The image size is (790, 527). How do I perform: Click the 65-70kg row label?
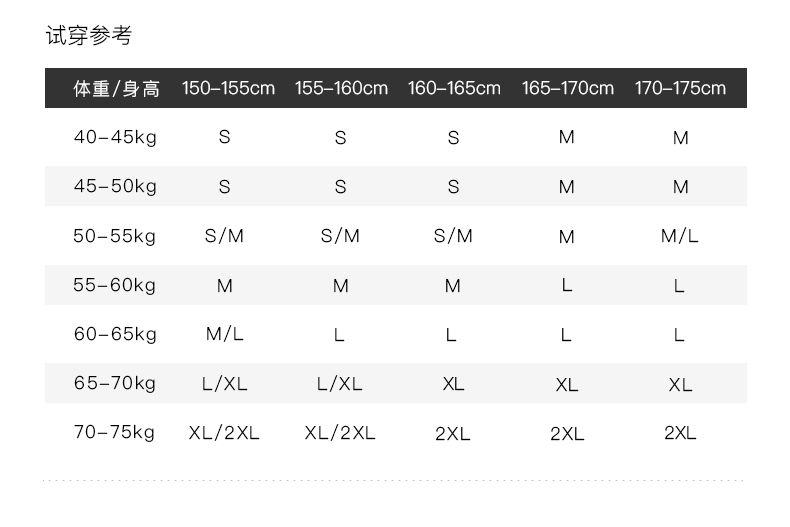pos(115,383)
